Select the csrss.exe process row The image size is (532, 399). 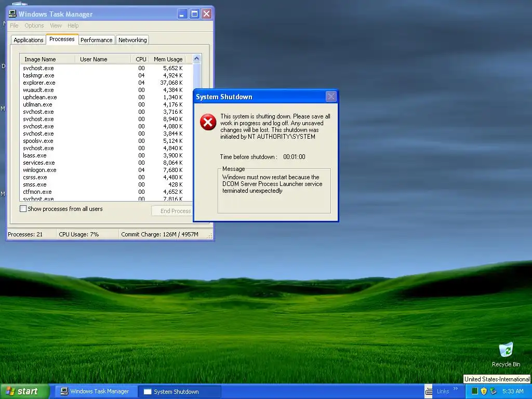click(106, 177)
